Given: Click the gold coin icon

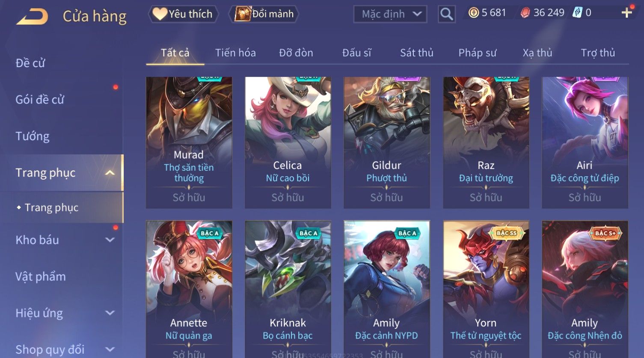Looking at the screenshot, I should 473,13.
